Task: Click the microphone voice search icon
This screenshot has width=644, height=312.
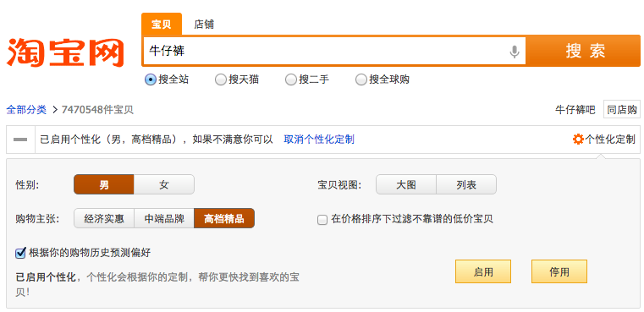Action: coord(515,52)
